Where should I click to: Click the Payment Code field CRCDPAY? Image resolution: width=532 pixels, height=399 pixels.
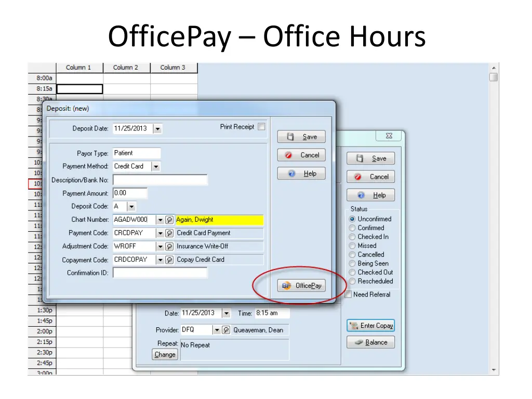coord(135,233)
